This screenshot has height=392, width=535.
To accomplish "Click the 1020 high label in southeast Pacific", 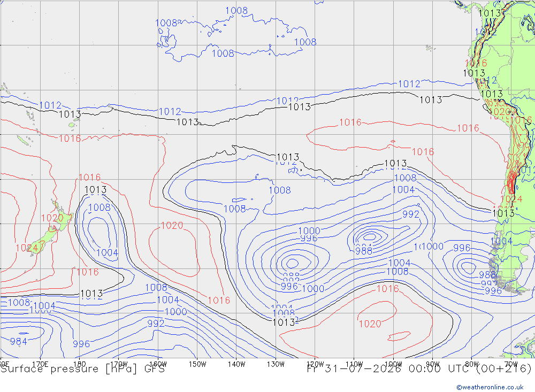I will point(370,324).
